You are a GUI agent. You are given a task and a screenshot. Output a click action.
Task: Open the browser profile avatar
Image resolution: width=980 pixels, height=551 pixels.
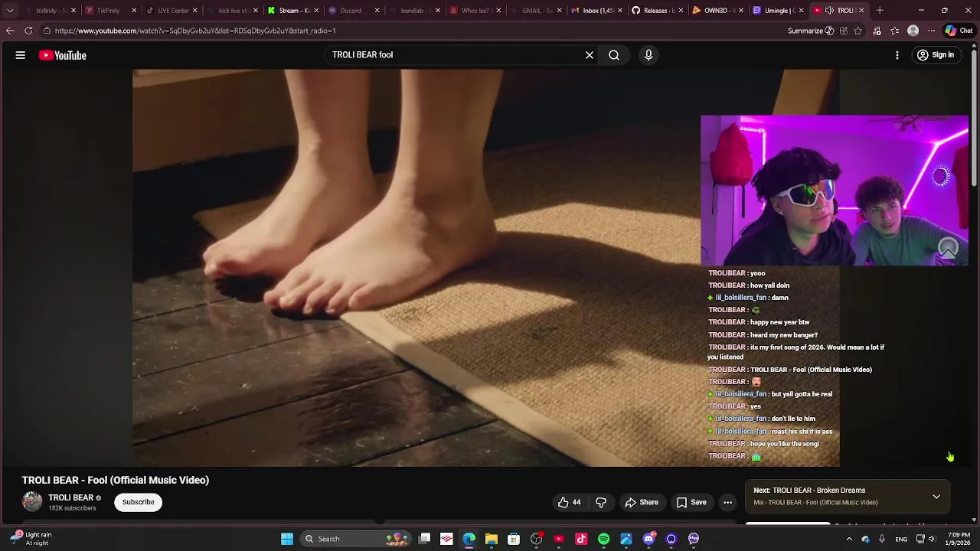point(913,31)
